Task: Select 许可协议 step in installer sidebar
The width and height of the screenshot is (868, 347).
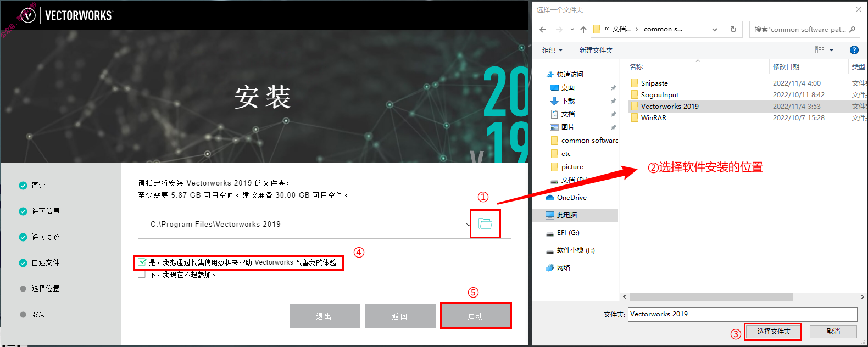Action: (x=40, y=237)
